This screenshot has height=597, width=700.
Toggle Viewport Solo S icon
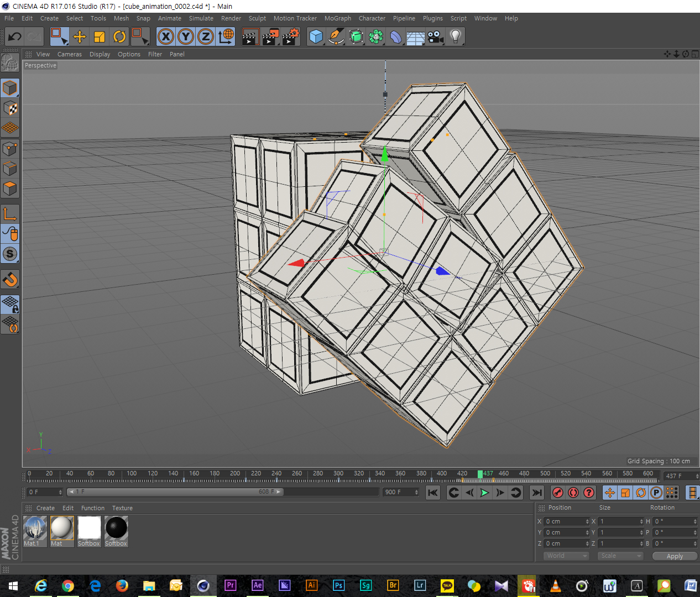point(10,254)
